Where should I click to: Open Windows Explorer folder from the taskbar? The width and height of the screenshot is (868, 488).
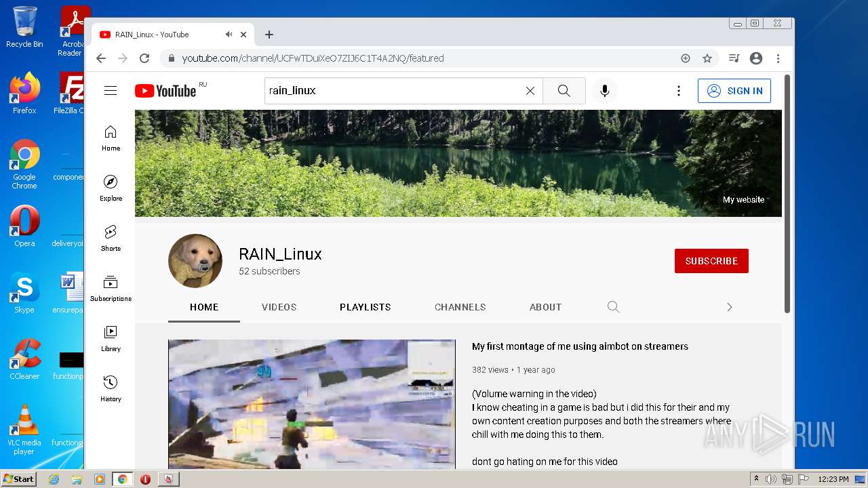(x=77, y=479)
